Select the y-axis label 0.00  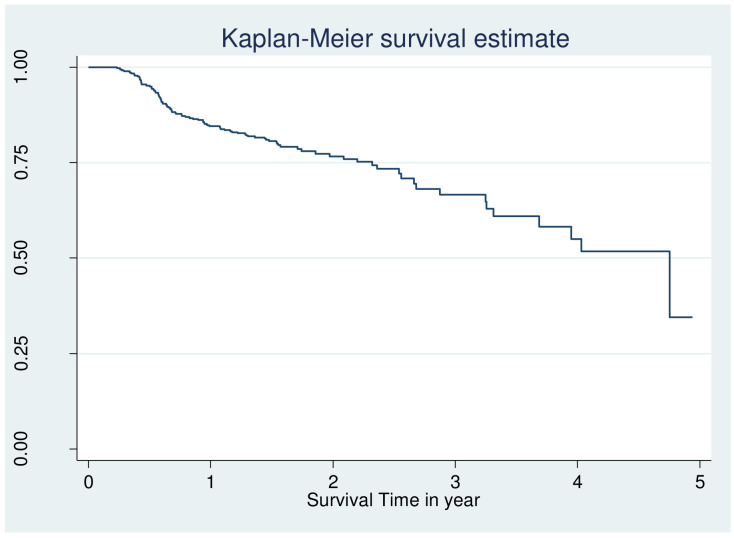coord(21,449)
